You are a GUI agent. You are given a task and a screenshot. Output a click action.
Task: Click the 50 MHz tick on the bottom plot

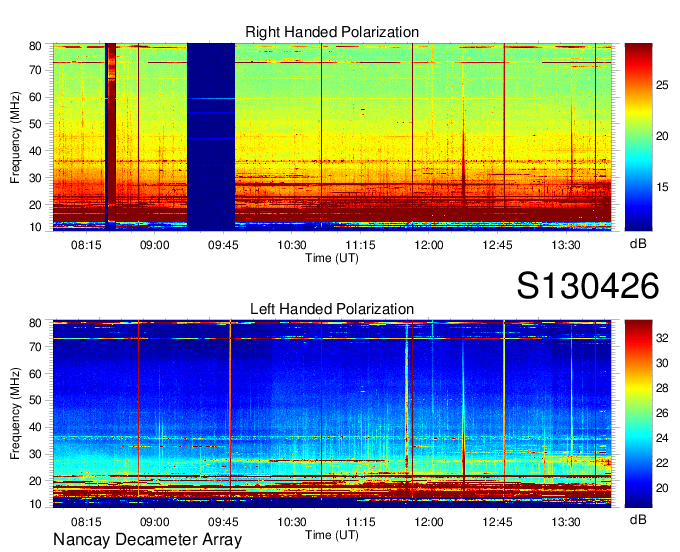pos(35,400)
